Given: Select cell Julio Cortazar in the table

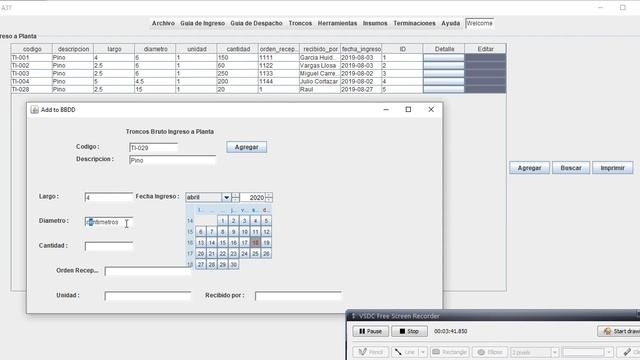Looking at the screenshot, I should tap(320, 81).
